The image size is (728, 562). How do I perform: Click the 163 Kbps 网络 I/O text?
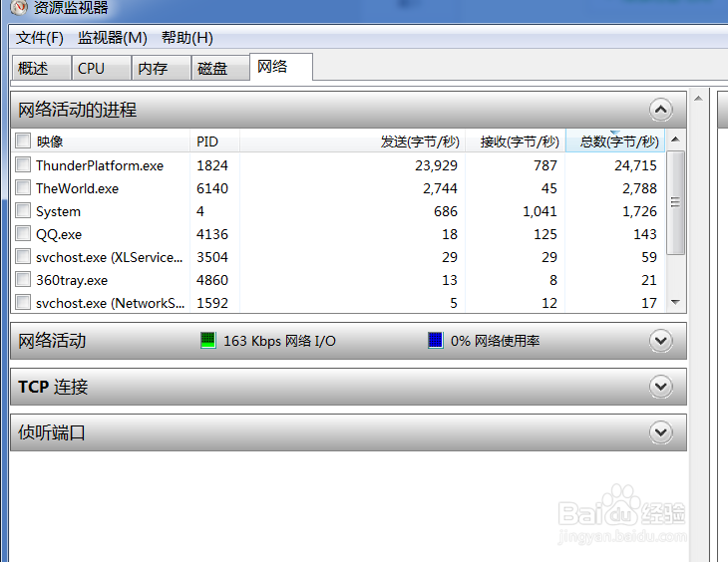(279, 341)
